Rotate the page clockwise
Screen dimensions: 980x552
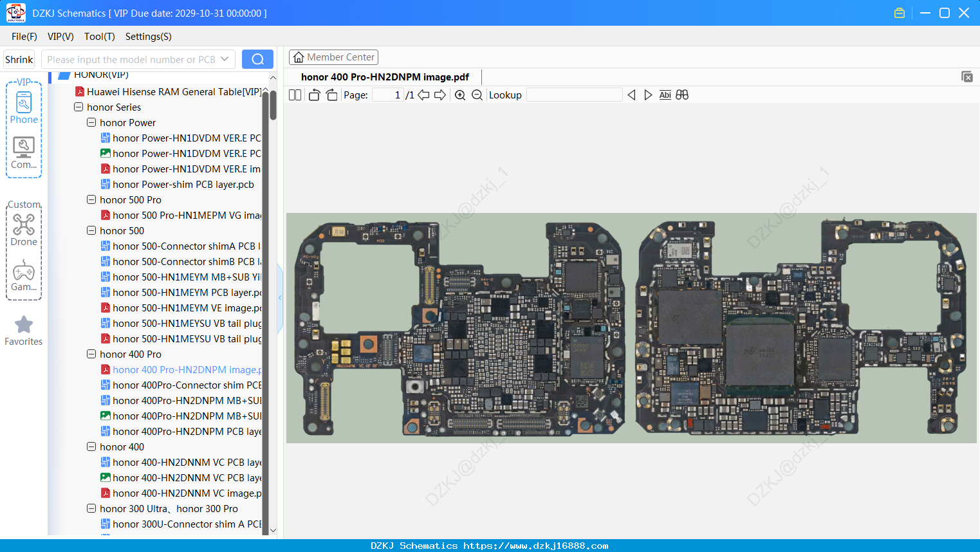coord(331,95)
